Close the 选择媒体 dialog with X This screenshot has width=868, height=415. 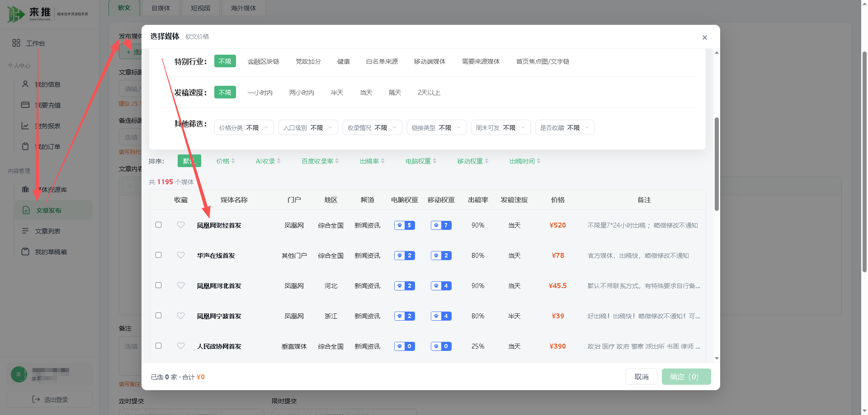704,37
